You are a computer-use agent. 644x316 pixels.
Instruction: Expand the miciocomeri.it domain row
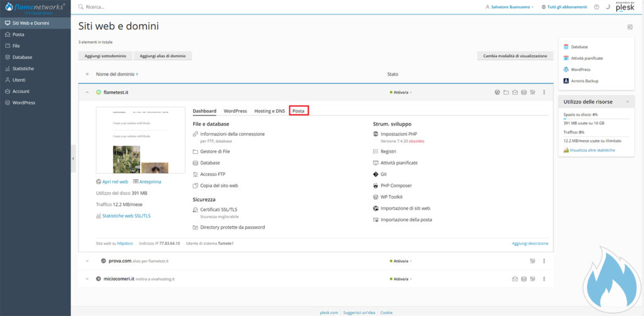[x=87, y=278]
